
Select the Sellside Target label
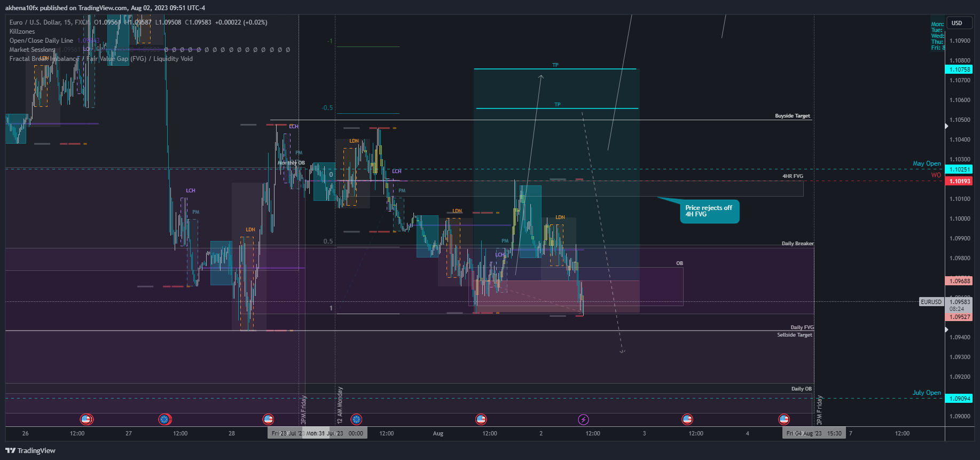(795, 335)
